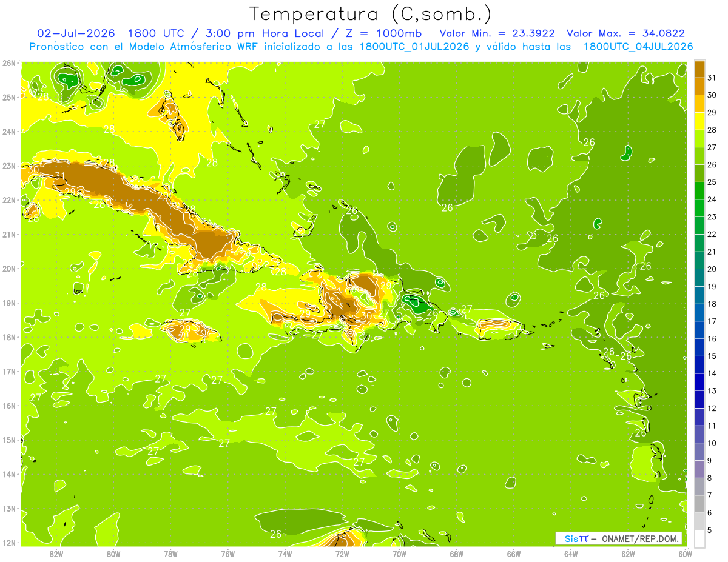Image resolution: width=728 pixels, height=562 pixels.
Task: Click the "16N" latitude axis label
Action: point(10,406)
